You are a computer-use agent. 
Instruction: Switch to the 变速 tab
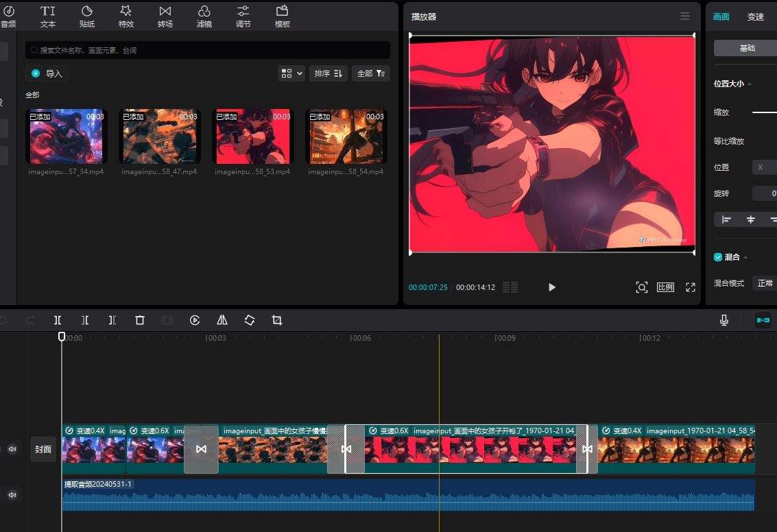755,17
